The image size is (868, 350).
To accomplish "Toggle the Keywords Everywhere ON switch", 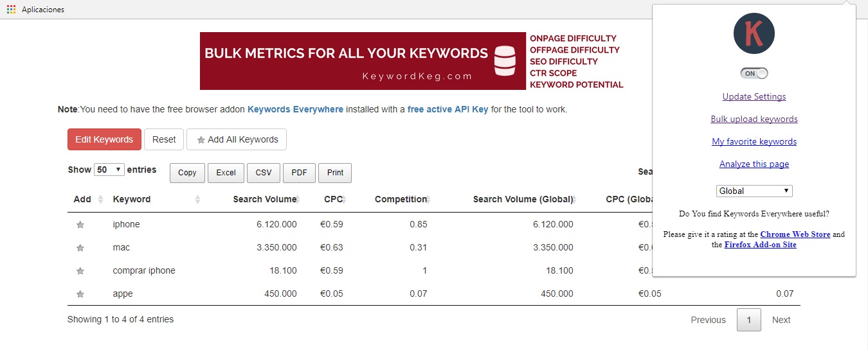I will coord(754,74).
